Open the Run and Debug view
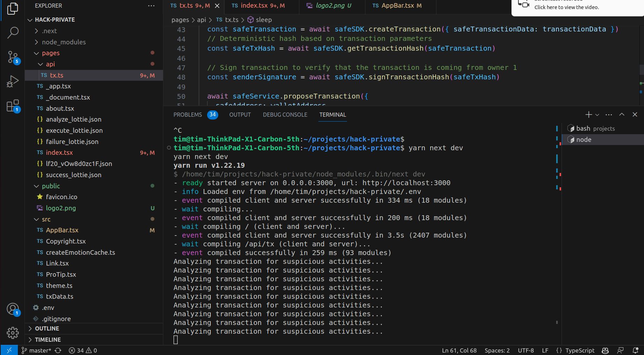Screen dimensions: 644x355 pos(13,81)
